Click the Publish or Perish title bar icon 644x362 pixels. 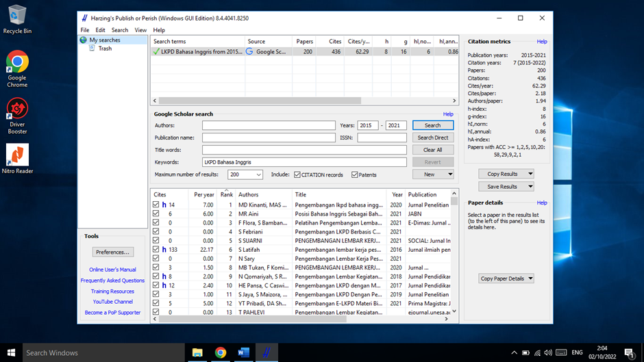pyautogui.click(x=84, y=18)
